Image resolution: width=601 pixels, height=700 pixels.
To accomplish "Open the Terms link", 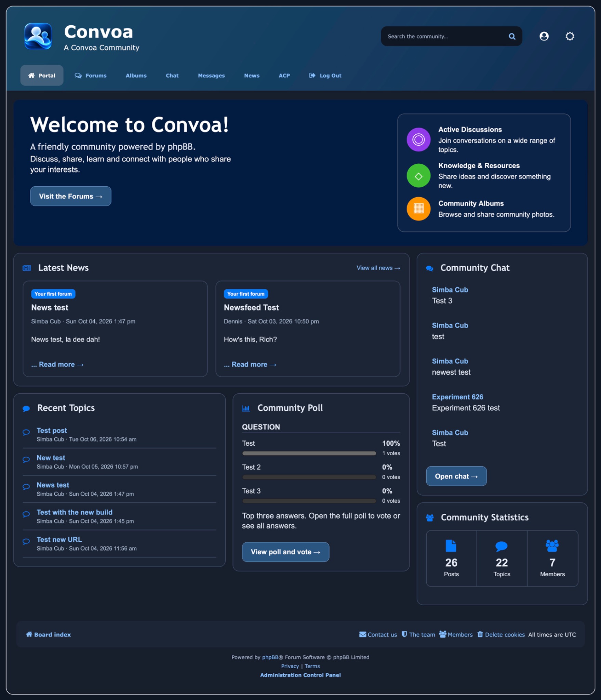I will click(312, 666).
